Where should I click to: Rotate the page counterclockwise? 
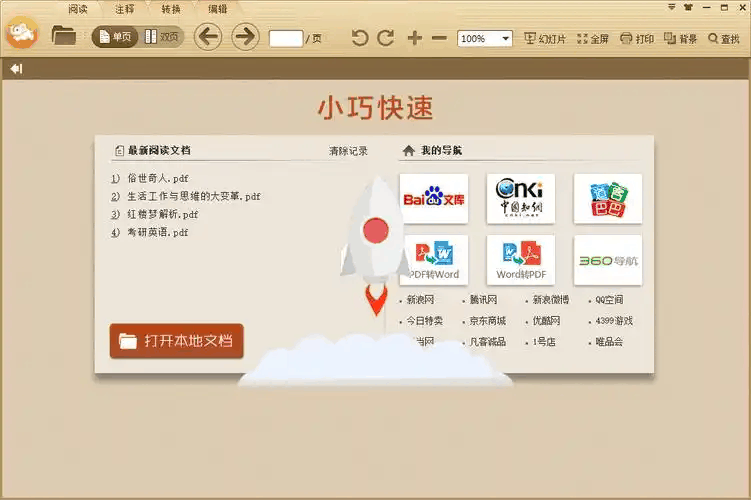(360, 39)
